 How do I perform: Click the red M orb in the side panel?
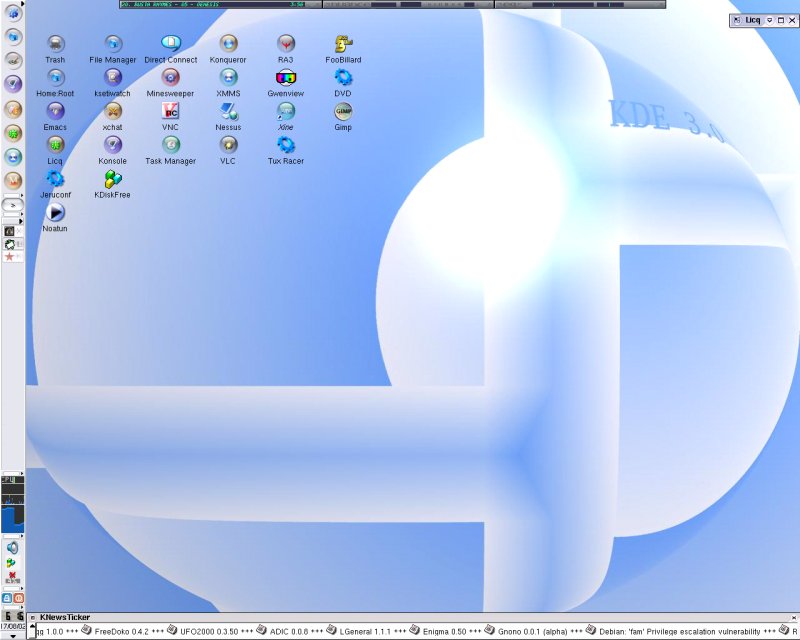tap(13, 180)
